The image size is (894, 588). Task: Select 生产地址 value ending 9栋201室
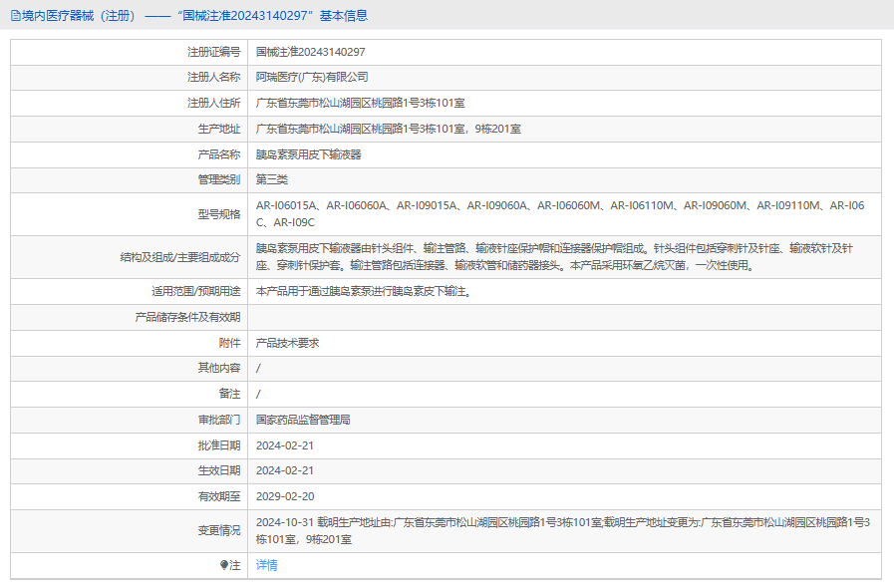389,129
